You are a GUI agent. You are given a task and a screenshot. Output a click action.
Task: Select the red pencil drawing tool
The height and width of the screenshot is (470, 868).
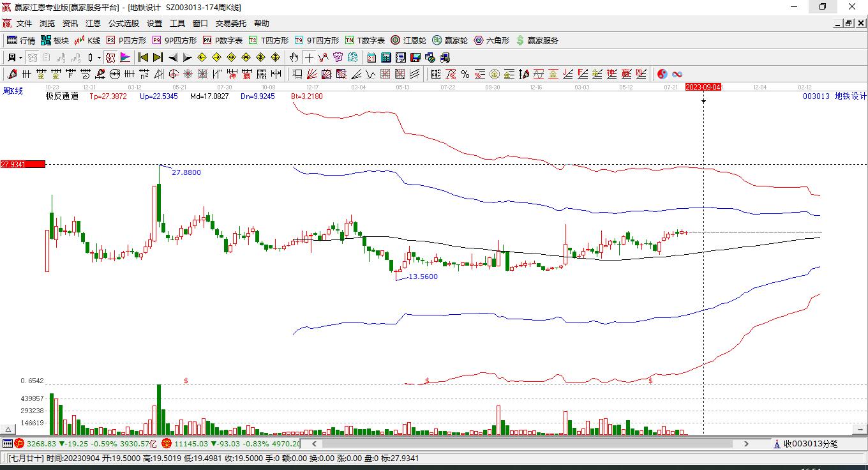(x=12, y=74)
